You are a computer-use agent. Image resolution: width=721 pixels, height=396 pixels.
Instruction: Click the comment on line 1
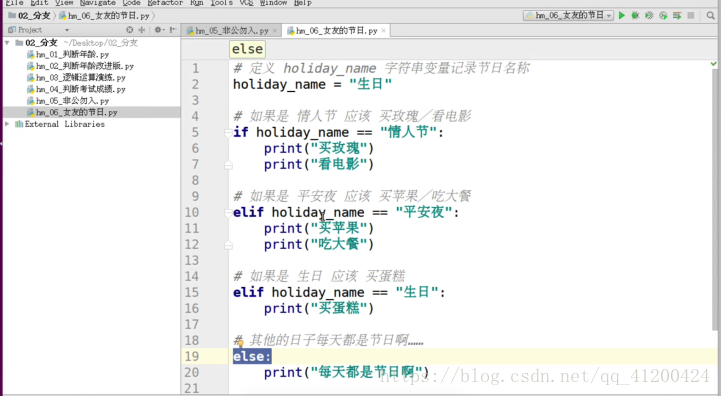[382, 69]
